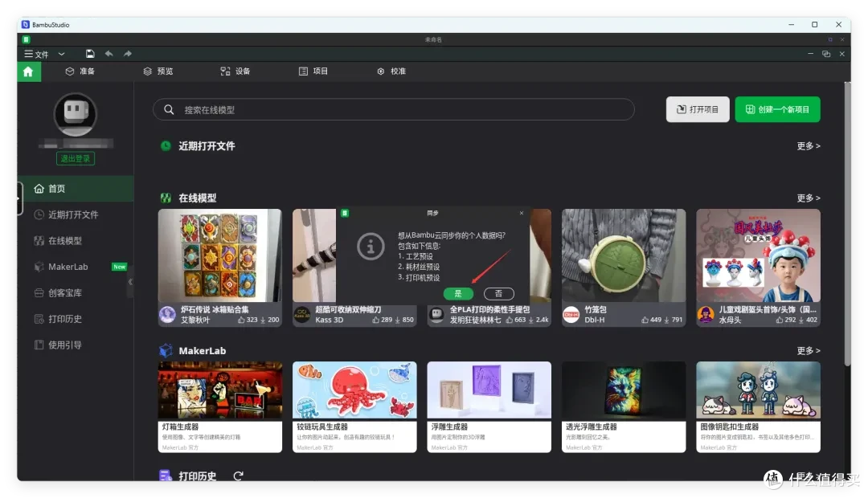This screenshot has width=868, height=498.
Task: Switch to the 预览 tab
Action: [x=158, y=71]
